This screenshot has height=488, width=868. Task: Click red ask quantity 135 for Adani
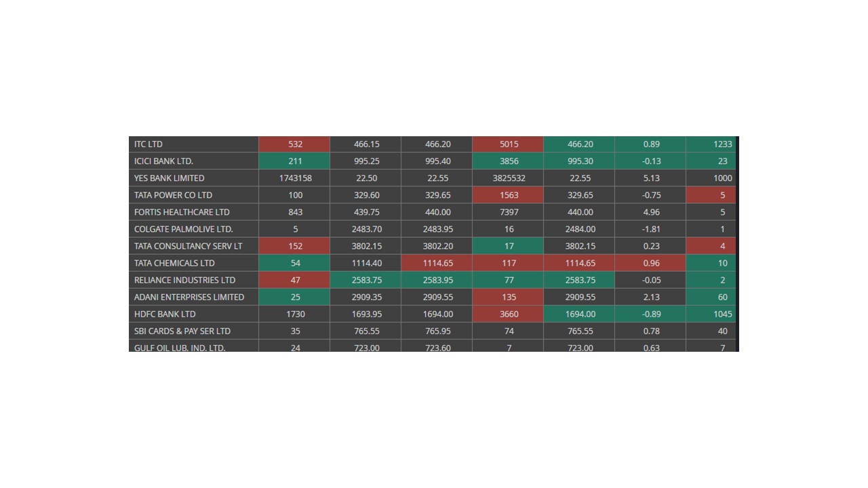point(508,297)
